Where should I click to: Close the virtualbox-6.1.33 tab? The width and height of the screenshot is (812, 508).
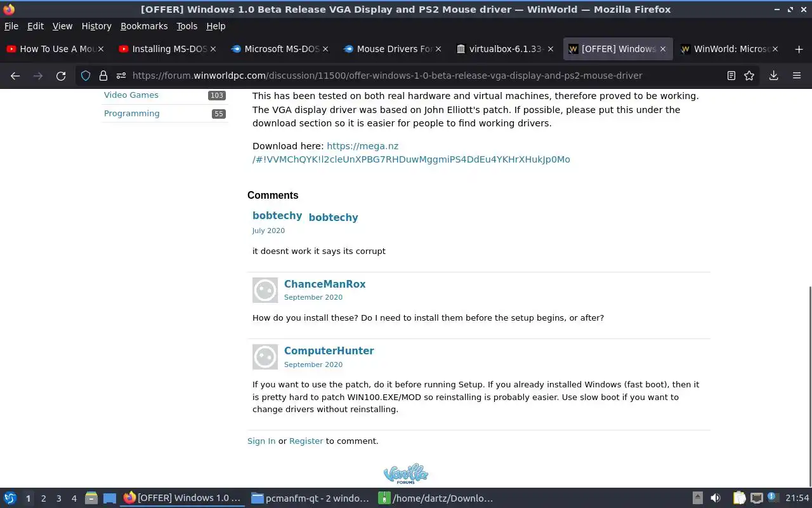[550, 49]
